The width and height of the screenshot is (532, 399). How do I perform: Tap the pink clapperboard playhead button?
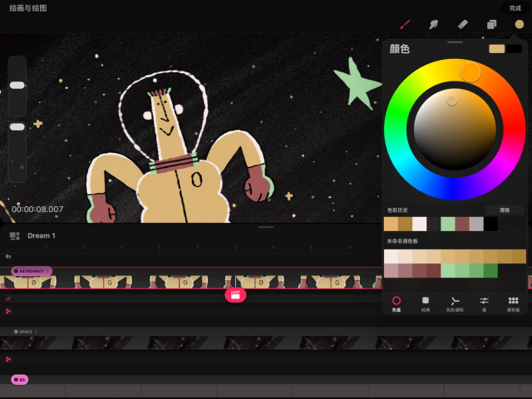[235, 295]
